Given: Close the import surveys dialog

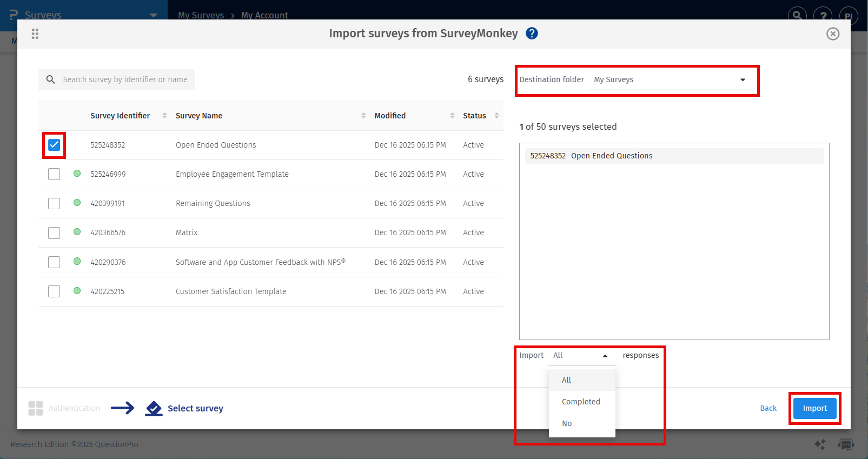Looking at the screenshot, I should [832, 34].
